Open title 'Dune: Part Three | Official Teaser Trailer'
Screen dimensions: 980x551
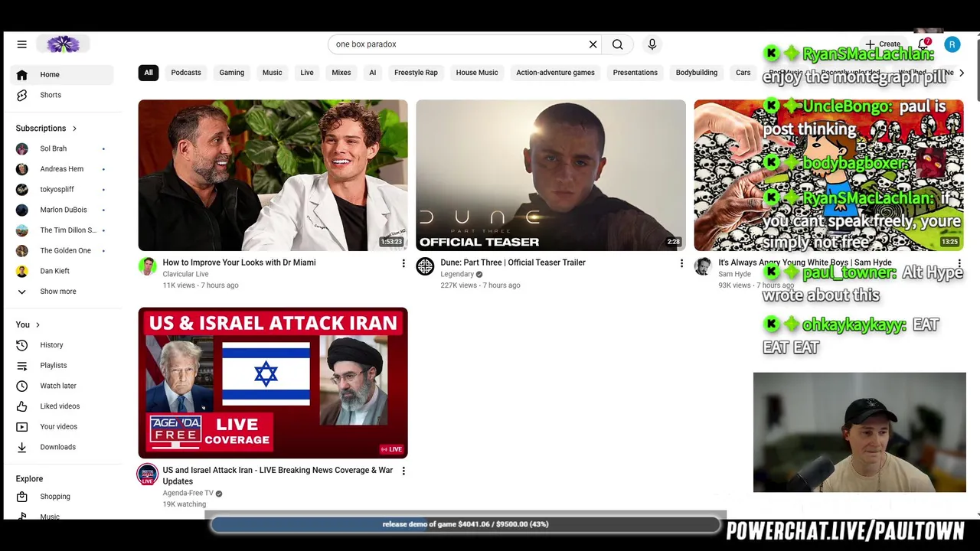513,262
